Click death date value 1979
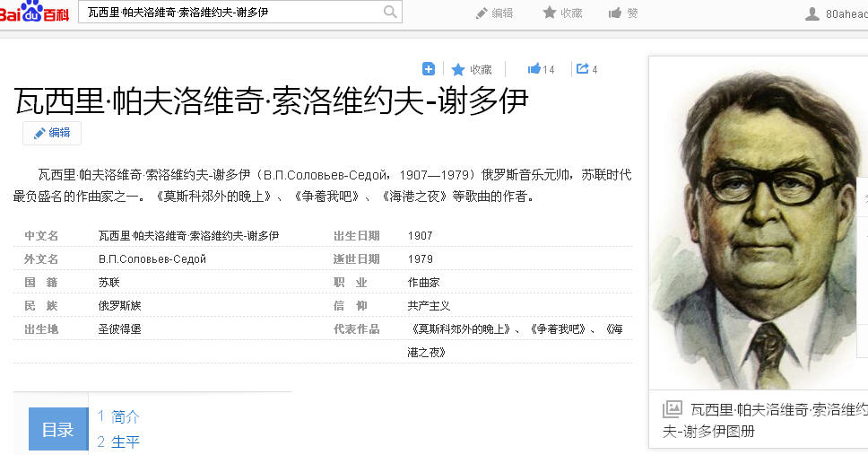This screenshot has height=455, width=868. tap(421, 258)
